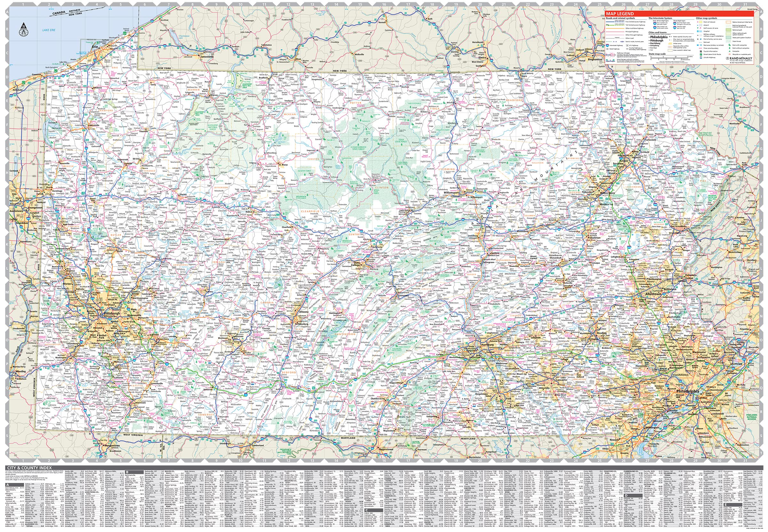Click the Pittsburgh city label on map
Viewport: 768px width, 532px height.
pyautogui.click(x=112, y=314)
